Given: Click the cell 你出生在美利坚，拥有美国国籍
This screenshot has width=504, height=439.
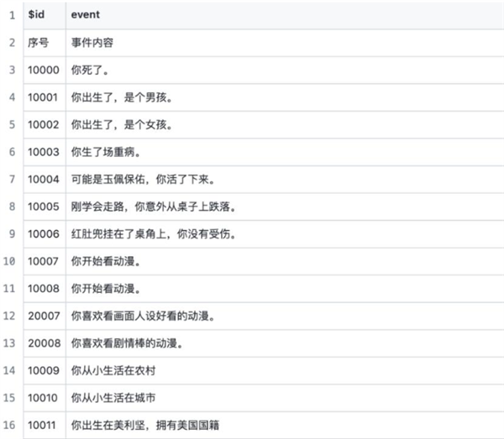Looking at the screenshot, I should pyautogui.click(x=149, y=425).
